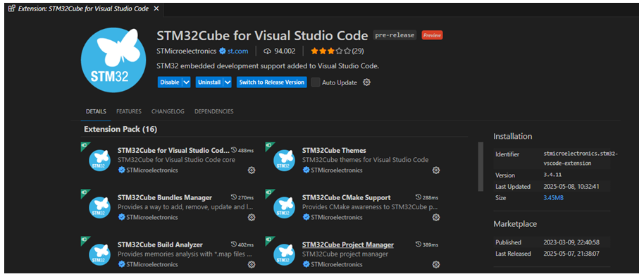Screen dimensions: 644x279
Task: Click the download count cloud icon
Action: (x=267, y=51)
